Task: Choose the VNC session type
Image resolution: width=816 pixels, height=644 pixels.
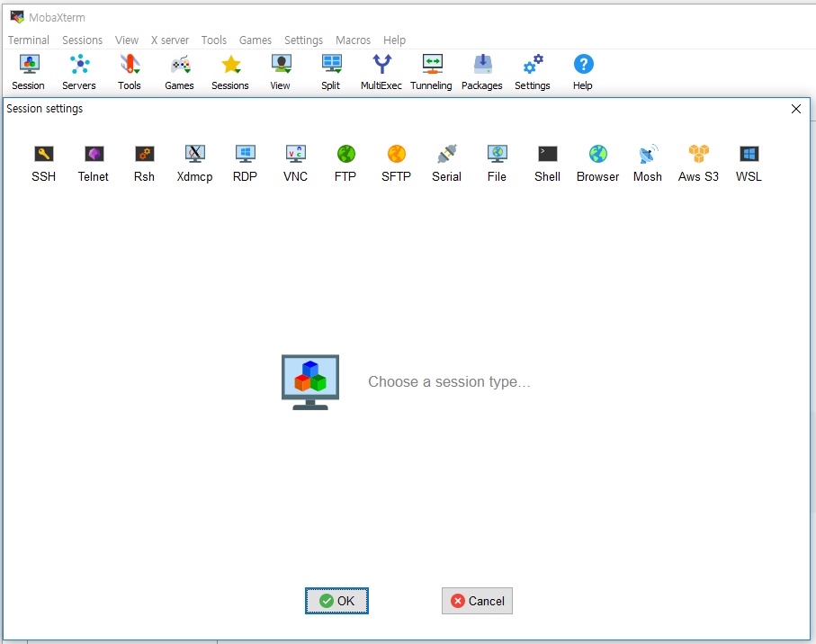Action: 296,164
